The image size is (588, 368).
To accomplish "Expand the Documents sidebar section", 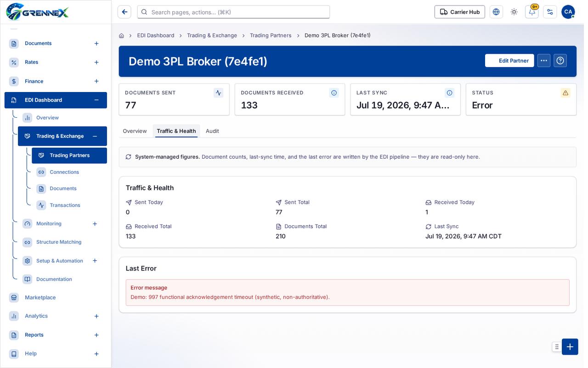I will [96, 44].
